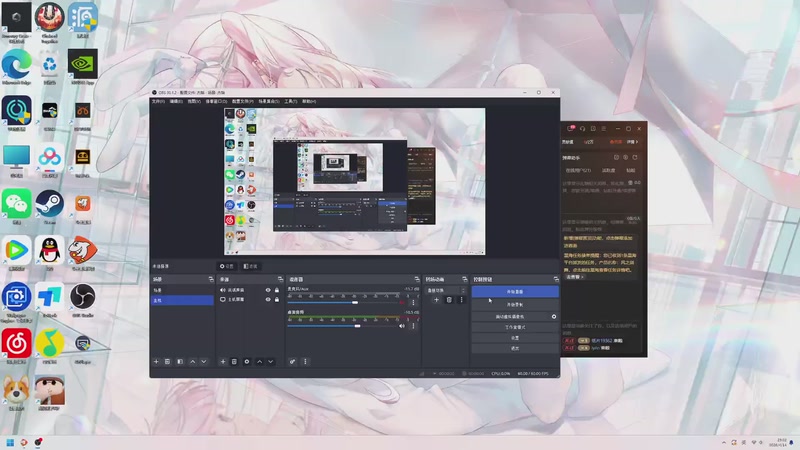This screenshot has width=800, height=450.
Task: Open Settings button in the Controls dock
Action: pyautogui.click(x=515, y=338)
